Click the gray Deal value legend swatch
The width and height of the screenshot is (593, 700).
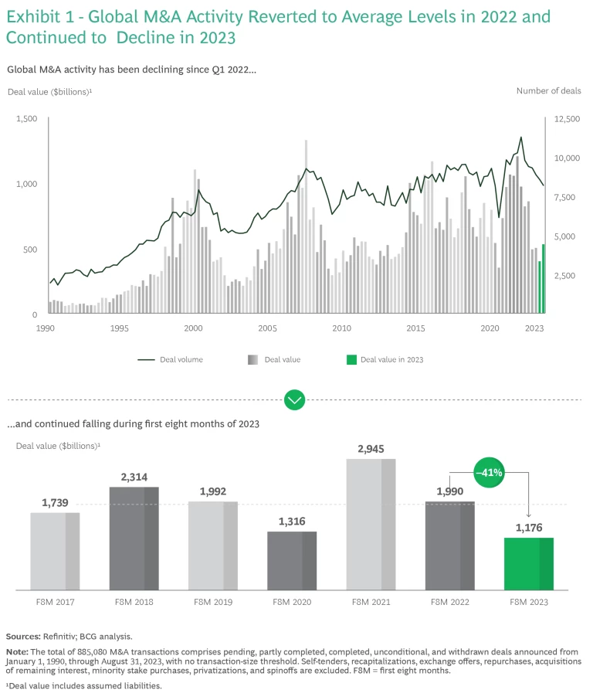252,359
